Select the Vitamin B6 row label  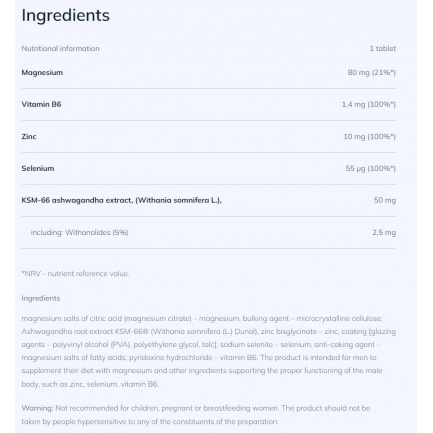[x=41, y=104]
